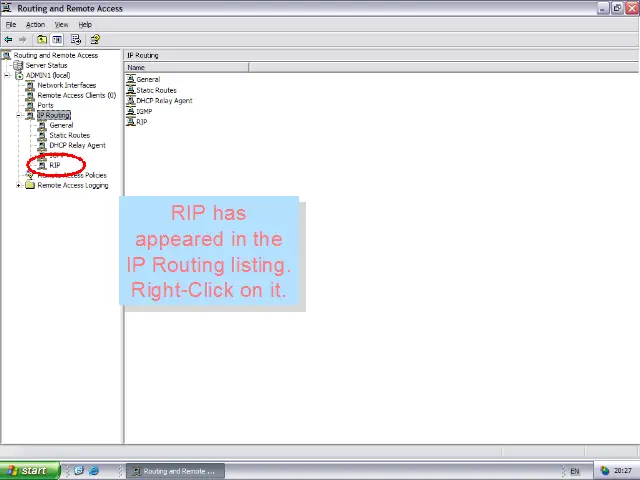
Task: Click the Back arrow toolbar icon
Action: [8, 40]
